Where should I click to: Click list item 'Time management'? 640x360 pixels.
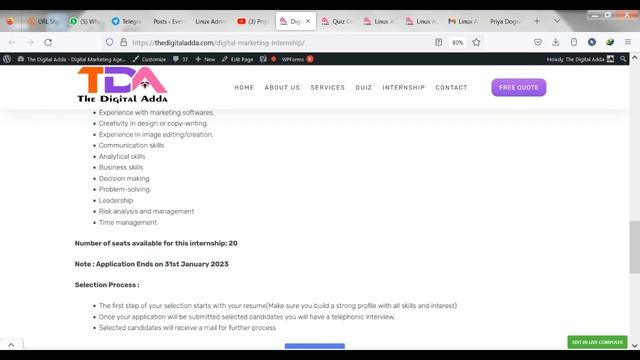coord(127,222)
